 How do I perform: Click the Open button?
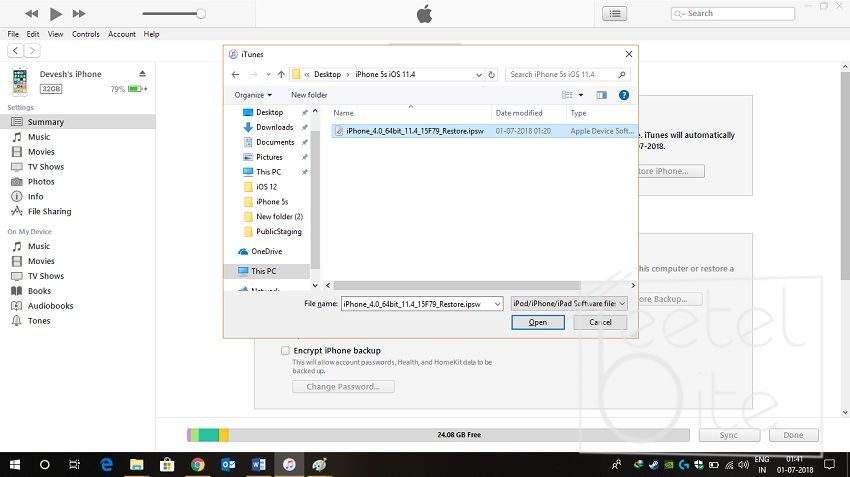coord(538,322)
